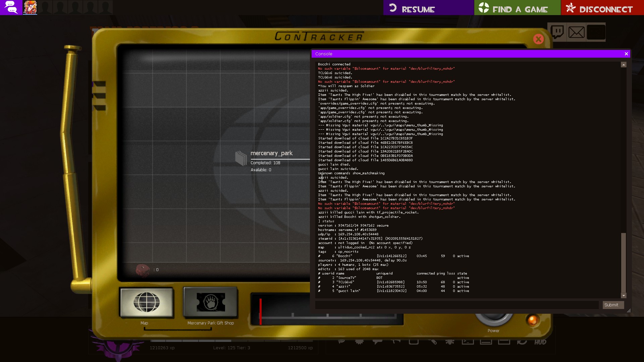Submit the console command
The image size is (644, 362).
(x=612, y=305)
